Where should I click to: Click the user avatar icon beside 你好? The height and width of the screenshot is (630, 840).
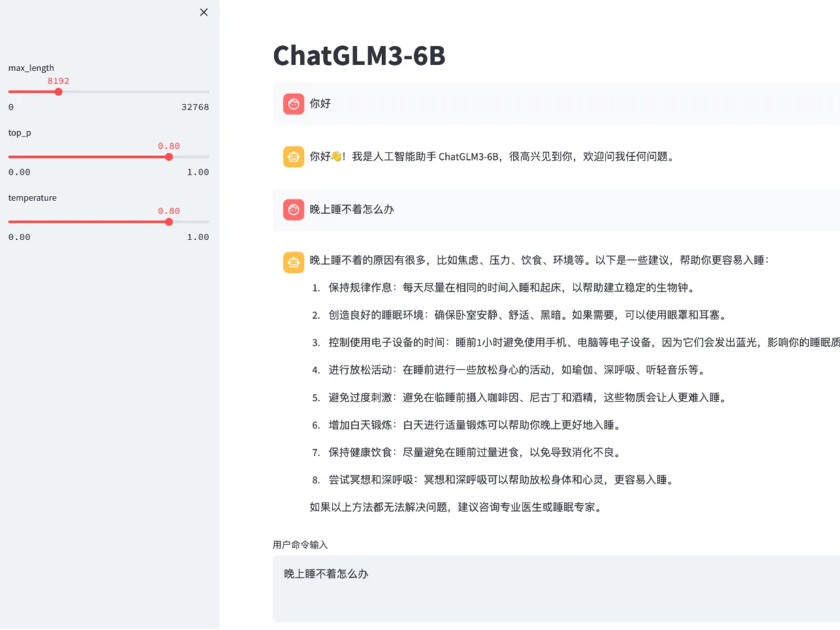click(293, 104)
